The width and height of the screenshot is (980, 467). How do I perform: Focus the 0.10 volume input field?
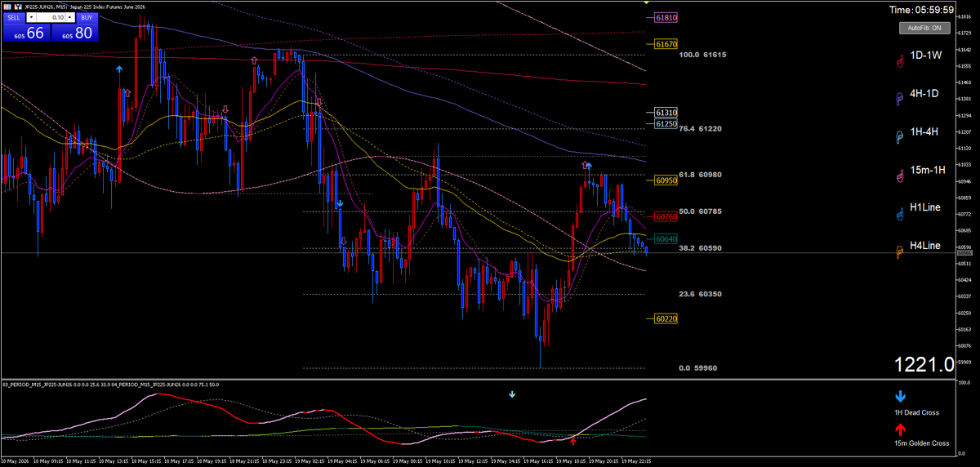(50, 16)
